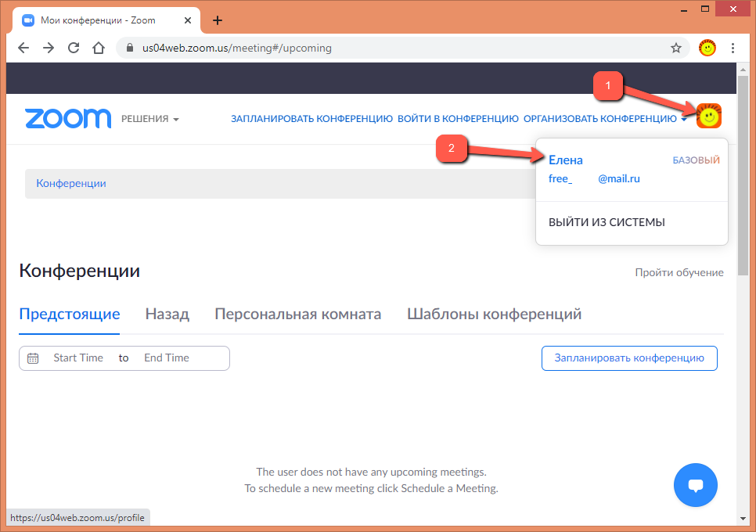Image resolution: width=756 pixels, height=532 pixels.
Task: Reload the page with refresh icon
Action: point(74,48)
